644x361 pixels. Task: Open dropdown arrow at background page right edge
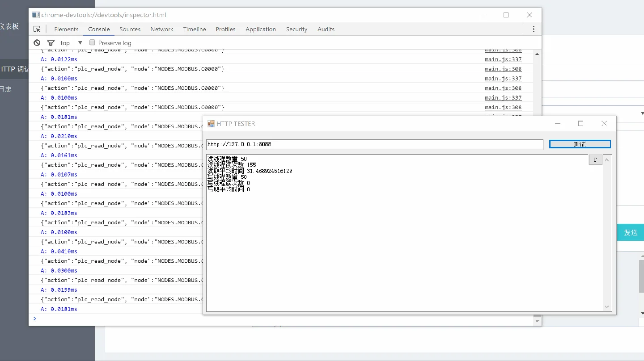click(642, 113)
